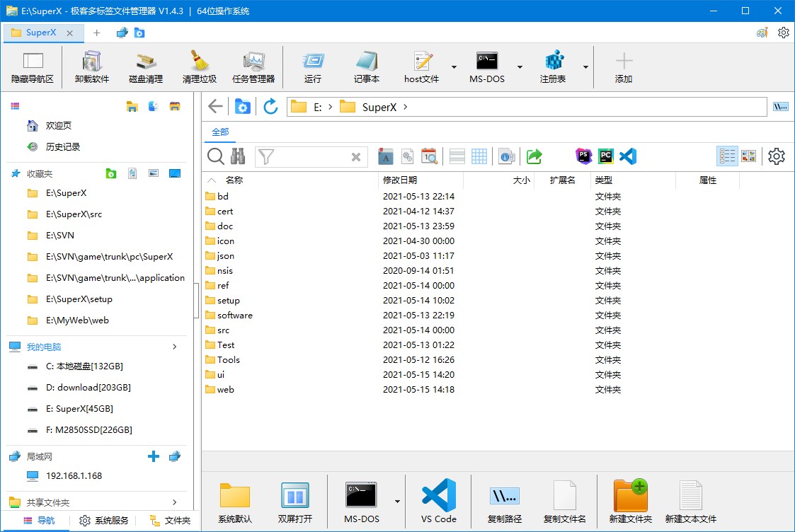Open 注册表 registry editor

click(553, 67)
